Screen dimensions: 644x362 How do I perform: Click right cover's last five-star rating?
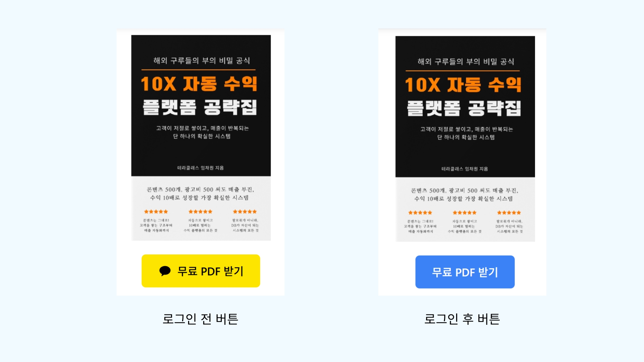click(509, 213)
